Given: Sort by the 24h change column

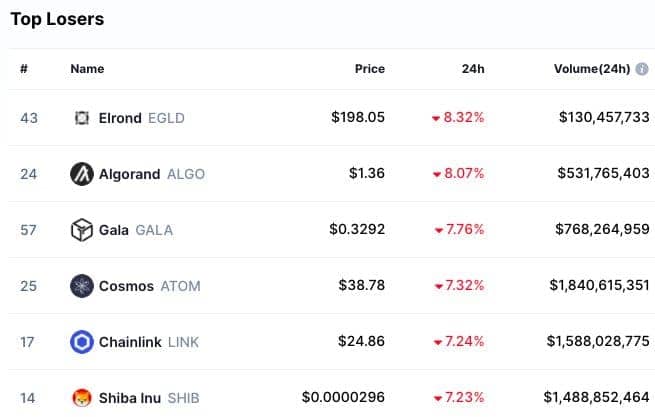Looking at the screenshot, I should pos(473,69).
